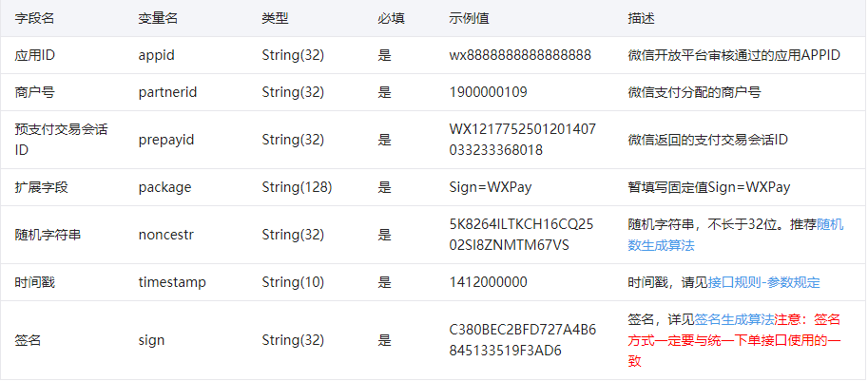
Task: Open the 随机数生成算法 link
Action: (x=736, y=235)
